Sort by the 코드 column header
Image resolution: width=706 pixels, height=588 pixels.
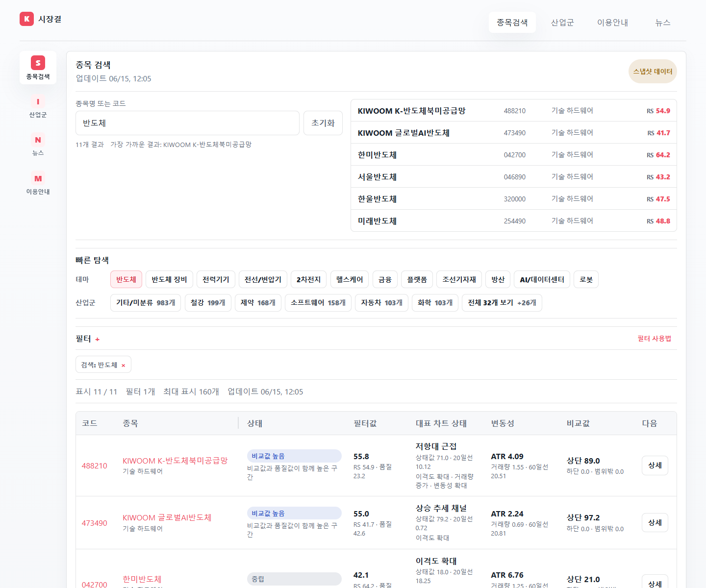(x=89, y=423)
